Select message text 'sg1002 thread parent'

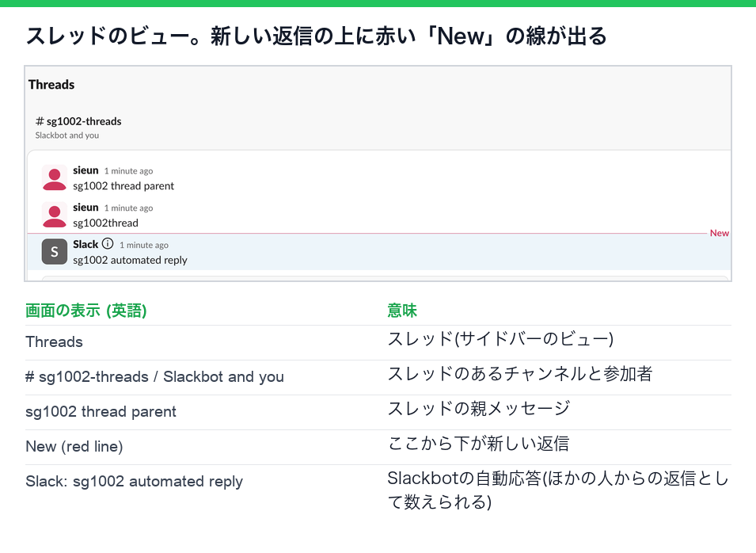[123, 185]
